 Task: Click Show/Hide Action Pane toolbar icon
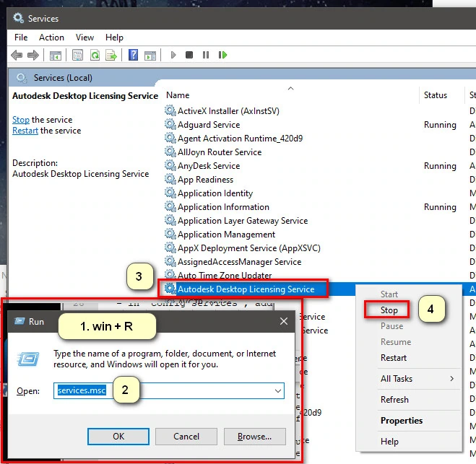coord(150,56)
